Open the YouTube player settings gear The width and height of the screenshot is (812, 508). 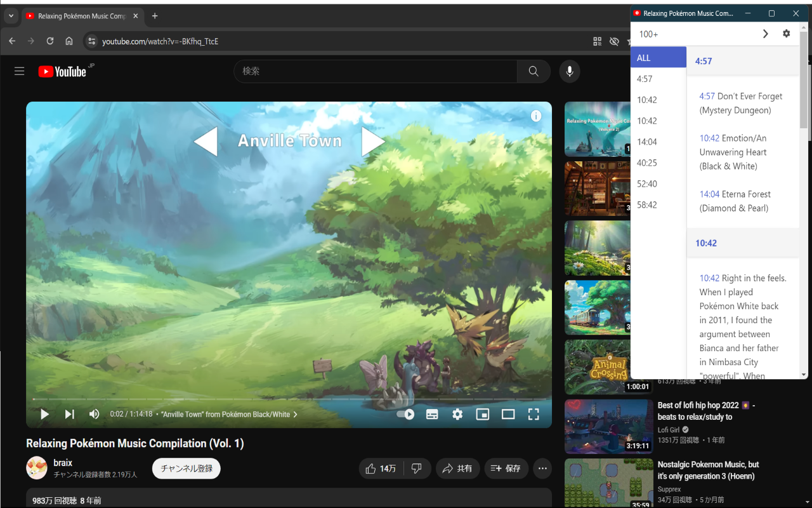click(x=457, y=414)
